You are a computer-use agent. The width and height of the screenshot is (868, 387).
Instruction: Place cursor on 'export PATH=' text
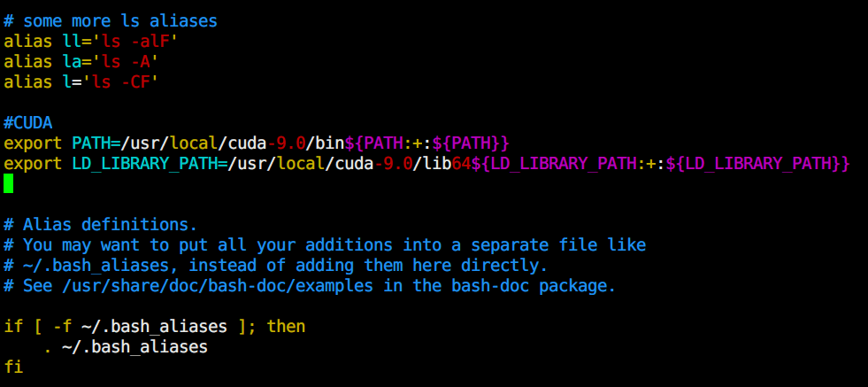coord(62,143)
